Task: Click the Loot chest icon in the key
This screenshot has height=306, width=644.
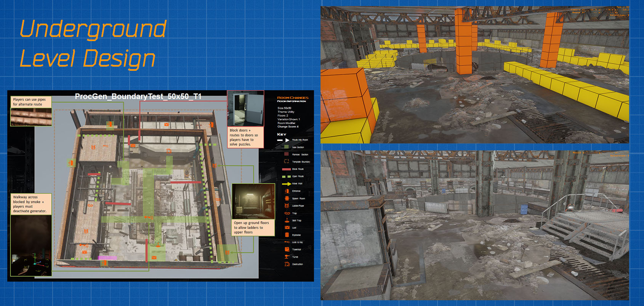Action: click(287, 228)
